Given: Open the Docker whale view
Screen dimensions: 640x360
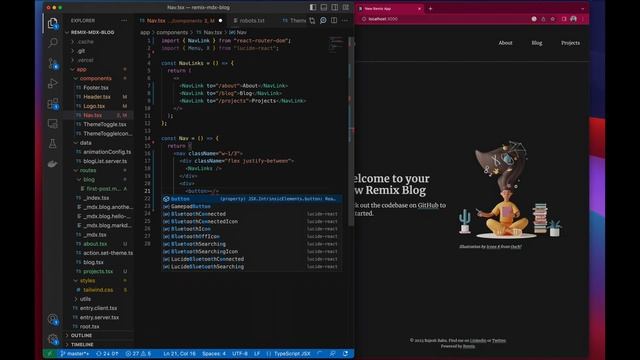Looking at the screenshot, I should (53, 164).
